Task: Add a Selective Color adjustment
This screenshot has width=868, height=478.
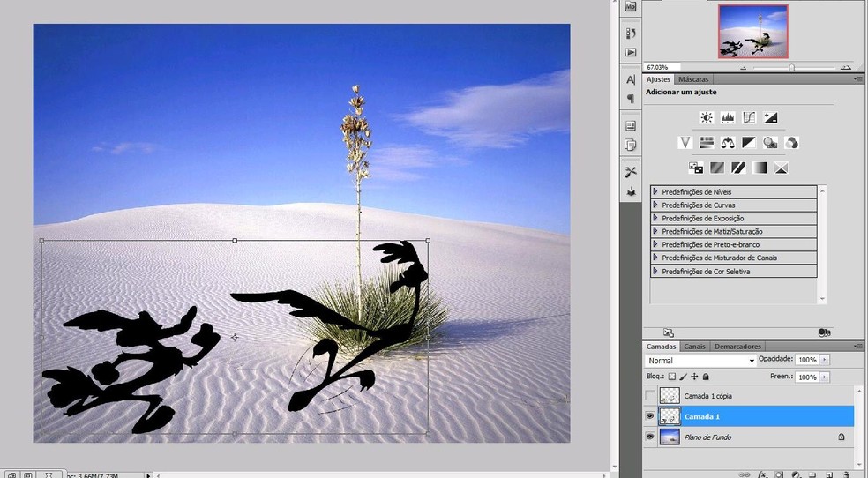Action: (781, 168)
